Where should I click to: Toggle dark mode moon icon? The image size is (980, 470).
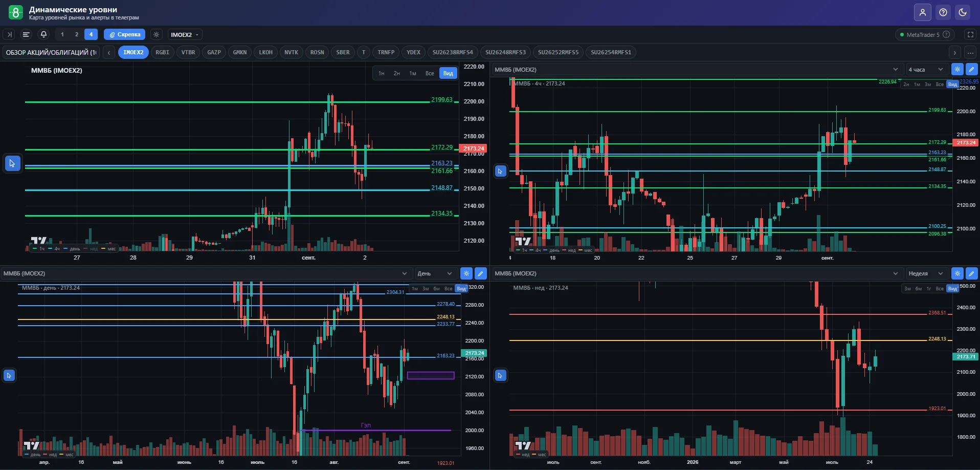(x=963, y=13)
